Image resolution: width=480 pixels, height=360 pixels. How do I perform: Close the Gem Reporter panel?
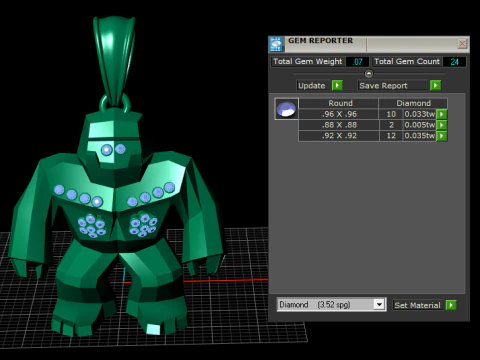[462, 43]
